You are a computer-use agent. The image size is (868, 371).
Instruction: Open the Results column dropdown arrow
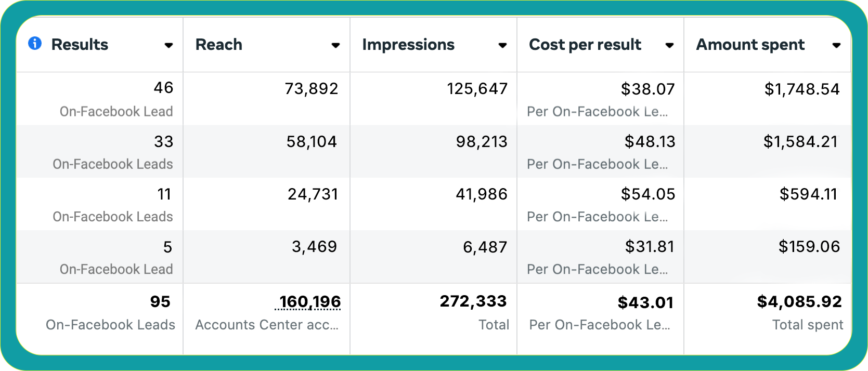169,46
